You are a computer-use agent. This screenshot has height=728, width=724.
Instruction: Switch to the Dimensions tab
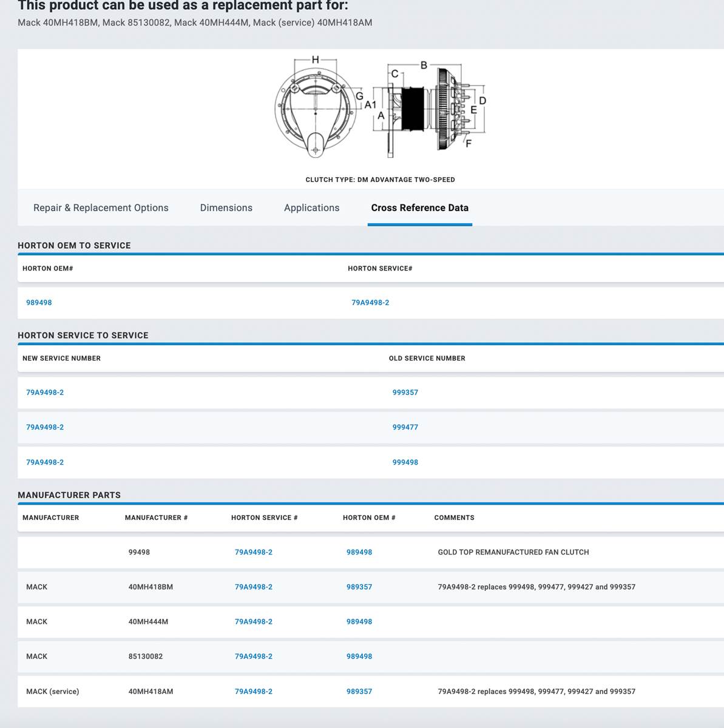click(226, 207)
